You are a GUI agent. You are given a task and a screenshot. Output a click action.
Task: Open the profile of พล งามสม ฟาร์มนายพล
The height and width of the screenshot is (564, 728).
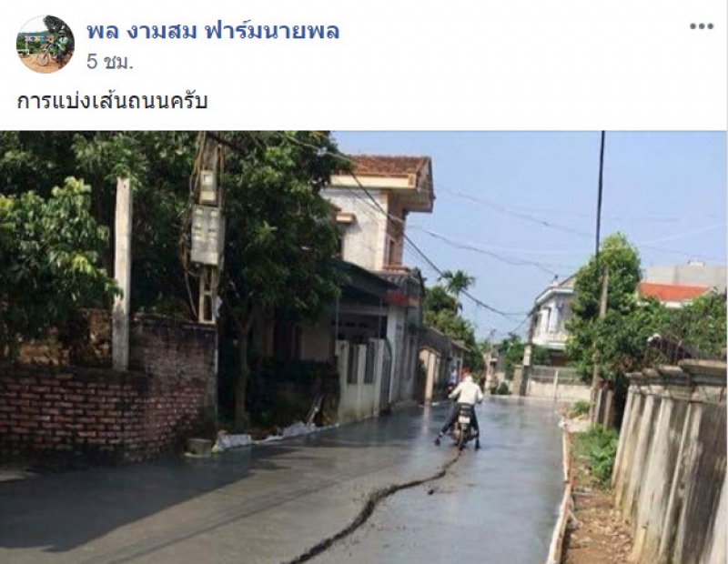pos(213,31)
